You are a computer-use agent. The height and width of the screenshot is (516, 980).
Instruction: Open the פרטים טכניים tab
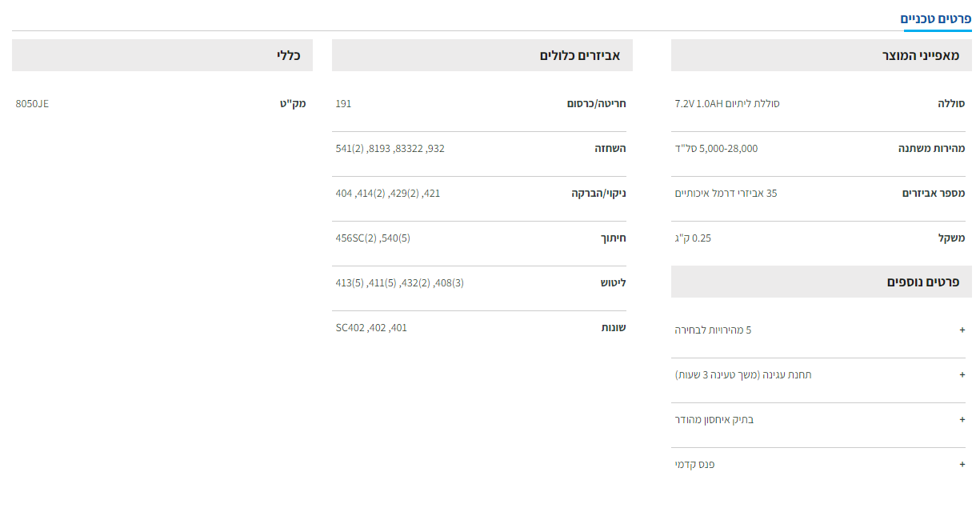point(936,18)
